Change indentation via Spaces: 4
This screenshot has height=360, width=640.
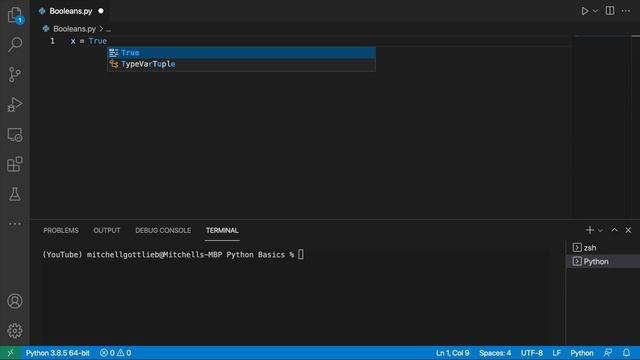tap(495, 353)
